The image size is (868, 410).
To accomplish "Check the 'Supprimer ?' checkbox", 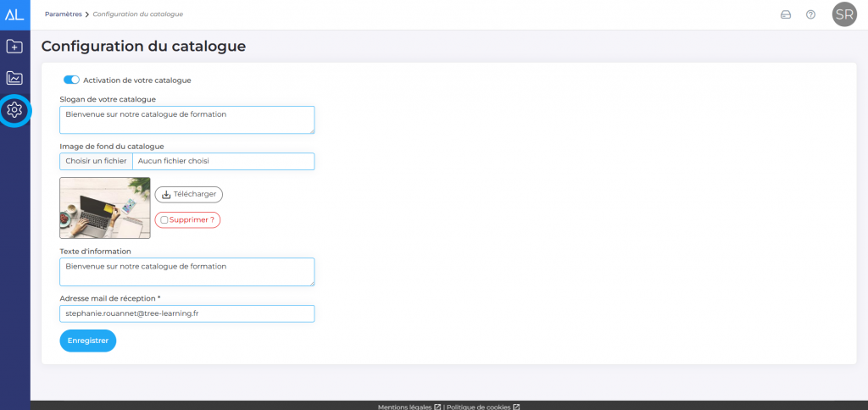I will [164, 220].
